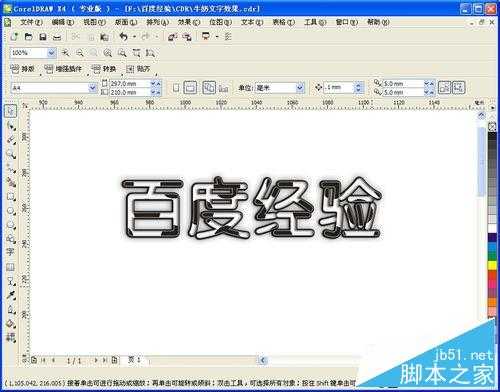Select the Interactive Fill tool
This screenshot has height=392, width=500.
tap(11, 337)
